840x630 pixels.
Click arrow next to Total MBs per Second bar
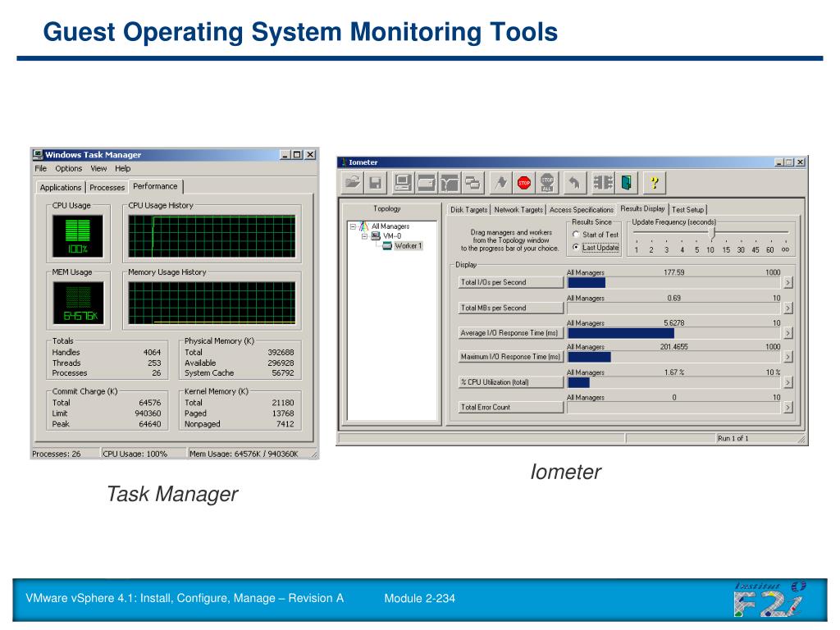[x=788, y=308]
